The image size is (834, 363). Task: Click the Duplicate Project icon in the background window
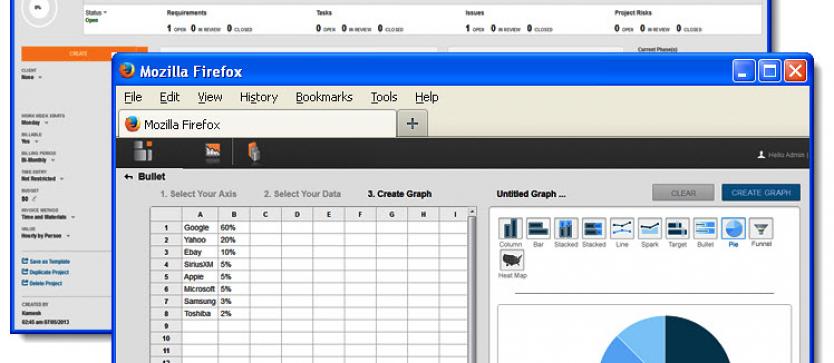tap(24, 272)
